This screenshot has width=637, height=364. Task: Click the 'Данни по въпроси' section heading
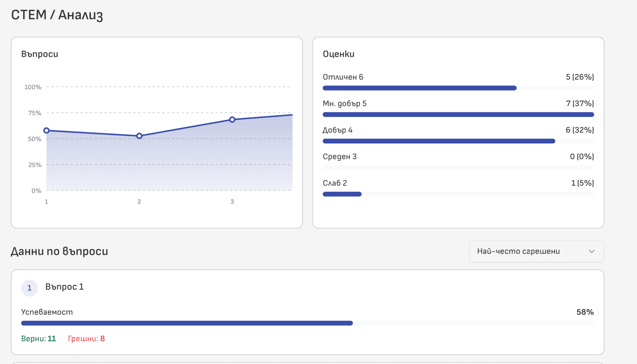(59, 251)
